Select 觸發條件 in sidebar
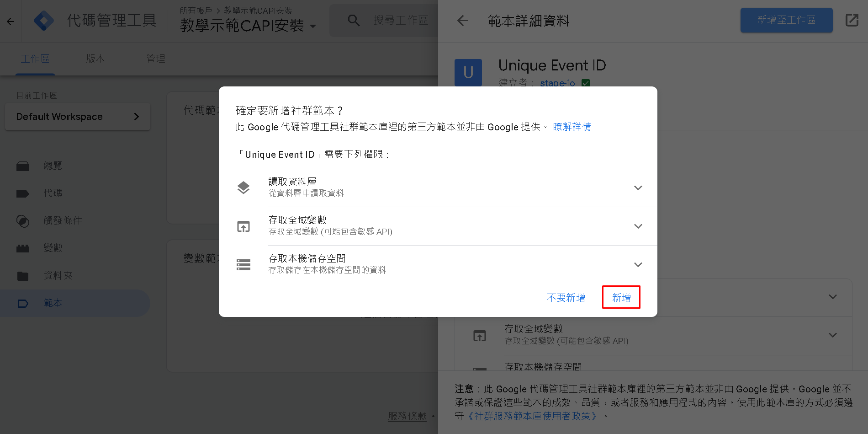This screenshot has height=434, width=868. [63, 221]
